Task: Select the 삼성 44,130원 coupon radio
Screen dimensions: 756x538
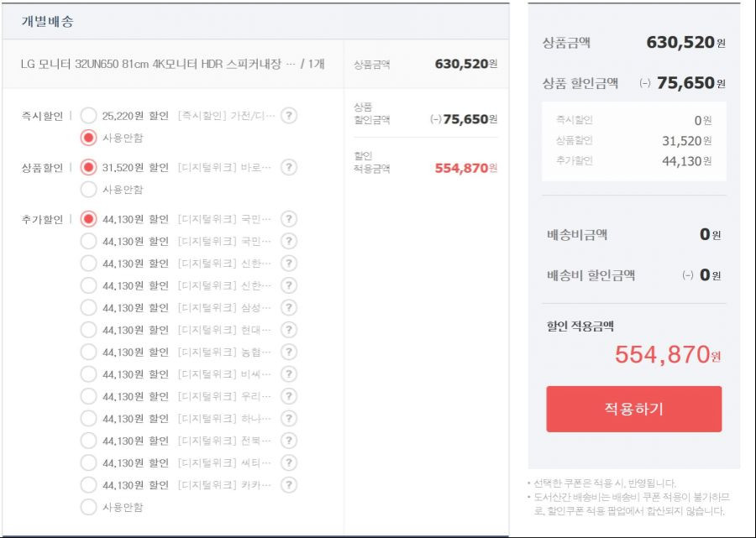Action: click(88, 307)
